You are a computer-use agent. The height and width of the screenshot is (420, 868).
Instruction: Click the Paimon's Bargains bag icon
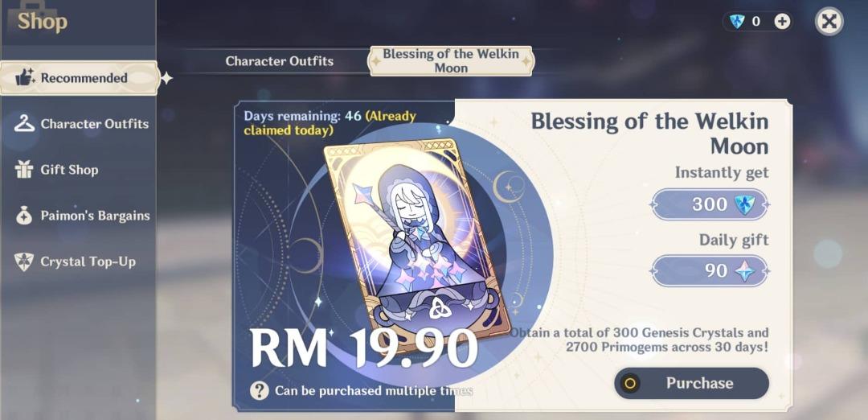[x=24, y=216]
